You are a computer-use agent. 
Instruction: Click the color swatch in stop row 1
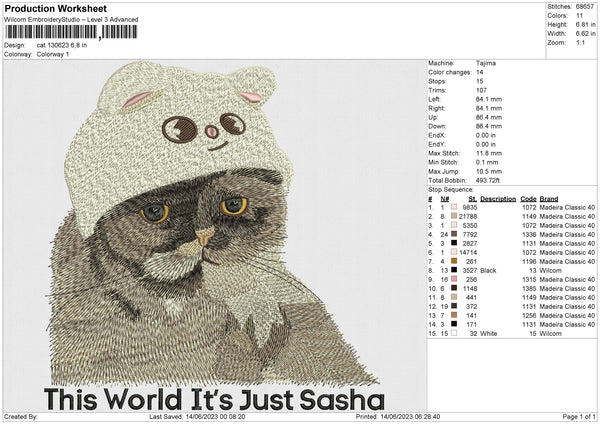(x=454, y=207)
